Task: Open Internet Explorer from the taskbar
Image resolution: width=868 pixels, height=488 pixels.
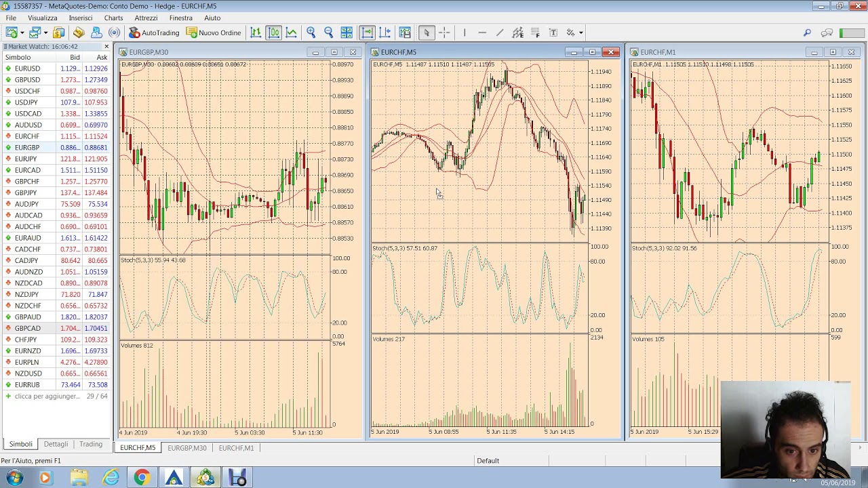Action: click(111, 478)
